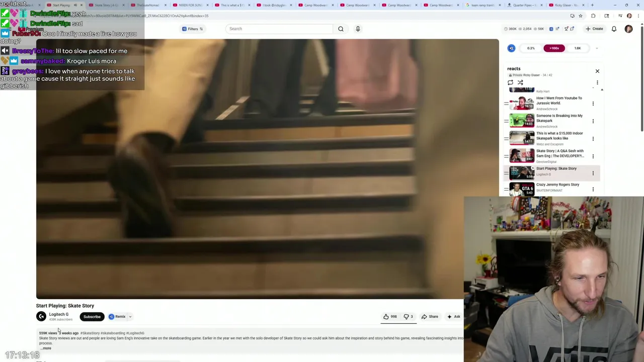
Task: Open the Logitech G channel name link
Action: coord(58,314)
